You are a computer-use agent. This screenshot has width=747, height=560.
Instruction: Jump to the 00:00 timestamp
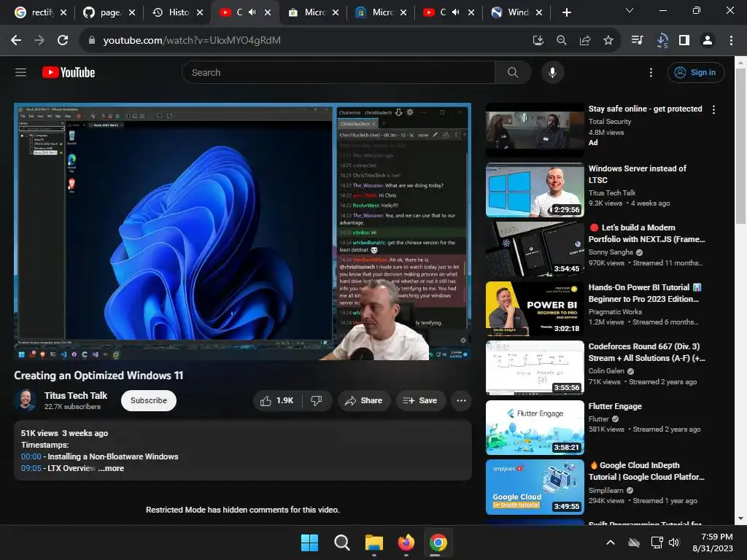[x=31, y=456]
